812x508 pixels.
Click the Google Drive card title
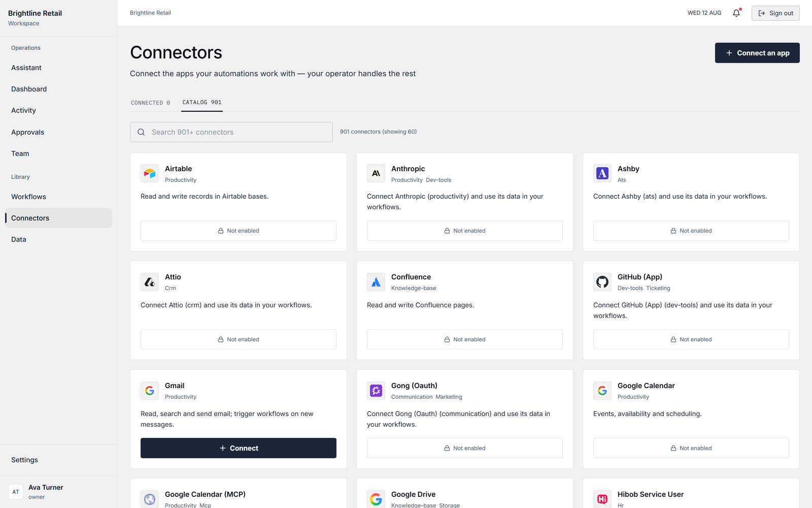click(414, 494)
